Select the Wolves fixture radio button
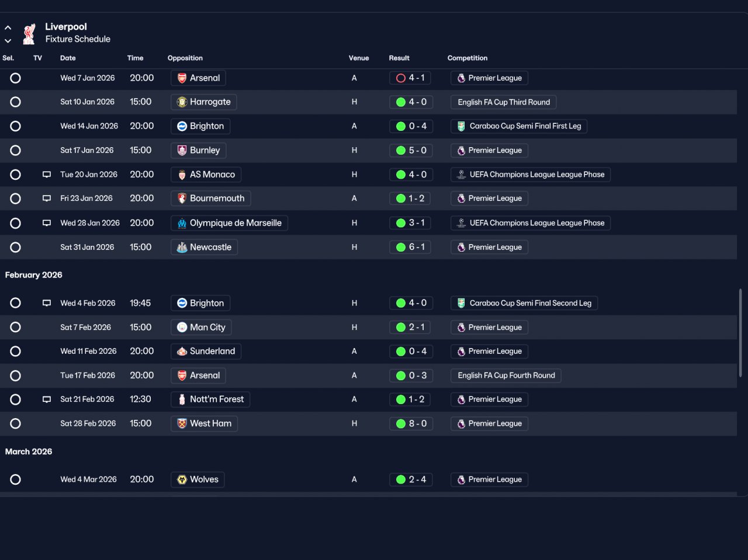Screen dimensions: 748x560 click(16, 479)
